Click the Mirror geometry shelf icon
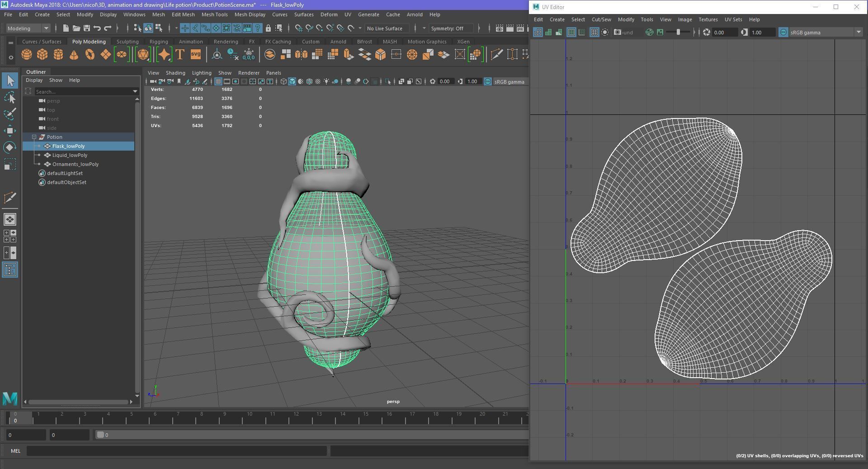 301,55
